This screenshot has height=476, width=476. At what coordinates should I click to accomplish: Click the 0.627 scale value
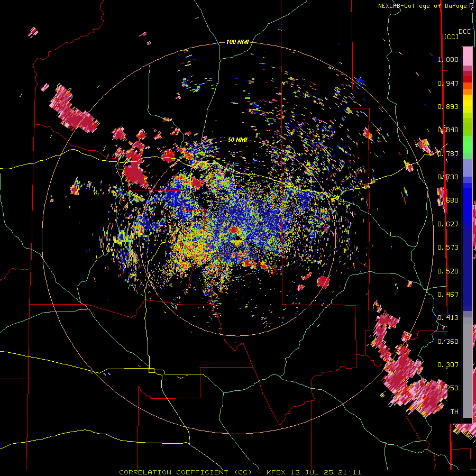(x=448, y=224)
